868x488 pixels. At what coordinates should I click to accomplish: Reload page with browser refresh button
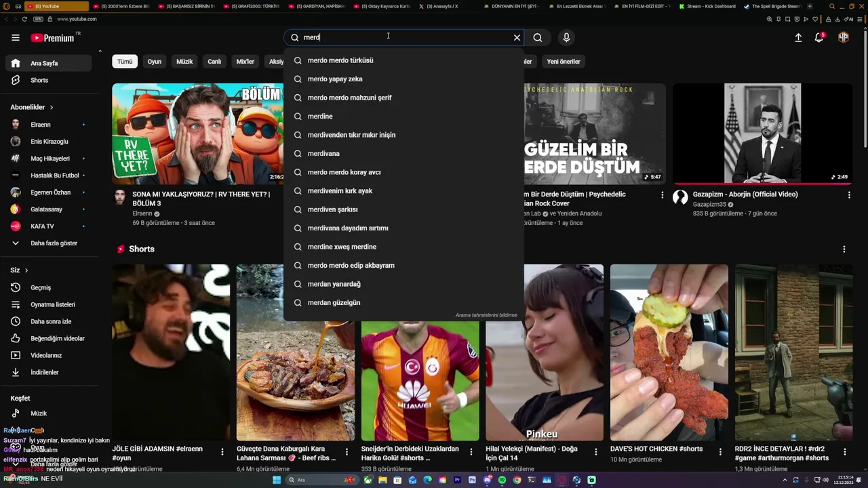24,19
